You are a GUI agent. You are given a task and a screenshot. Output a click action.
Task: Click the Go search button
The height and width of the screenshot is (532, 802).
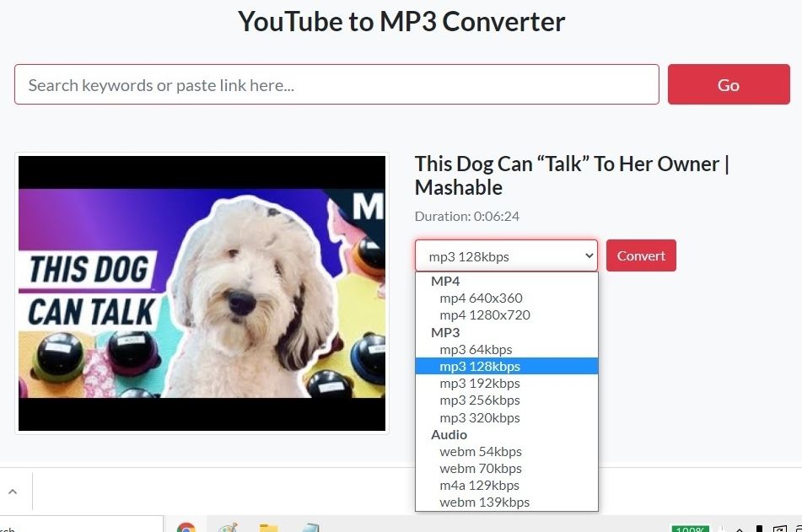[729, 84]
